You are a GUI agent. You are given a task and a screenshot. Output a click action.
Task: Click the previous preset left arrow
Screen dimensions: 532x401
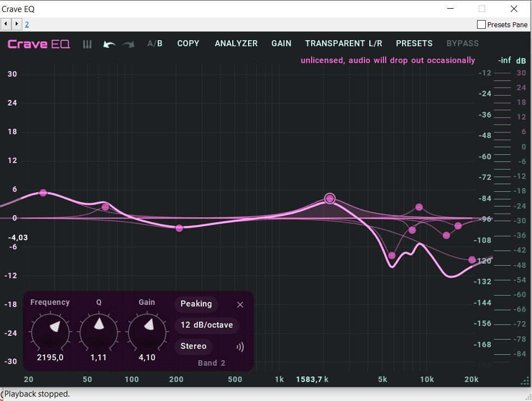click(6, 24)
